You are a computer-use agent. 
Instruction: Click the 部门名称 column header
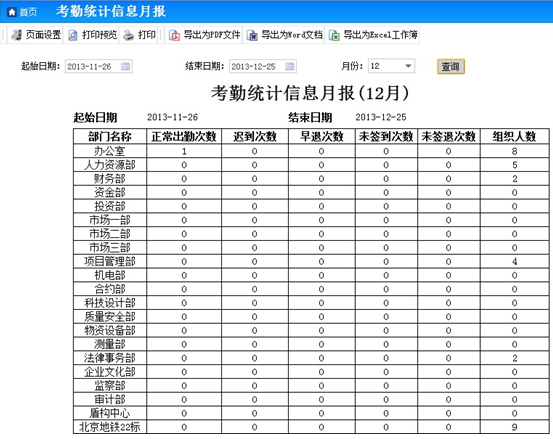point(110,136)
